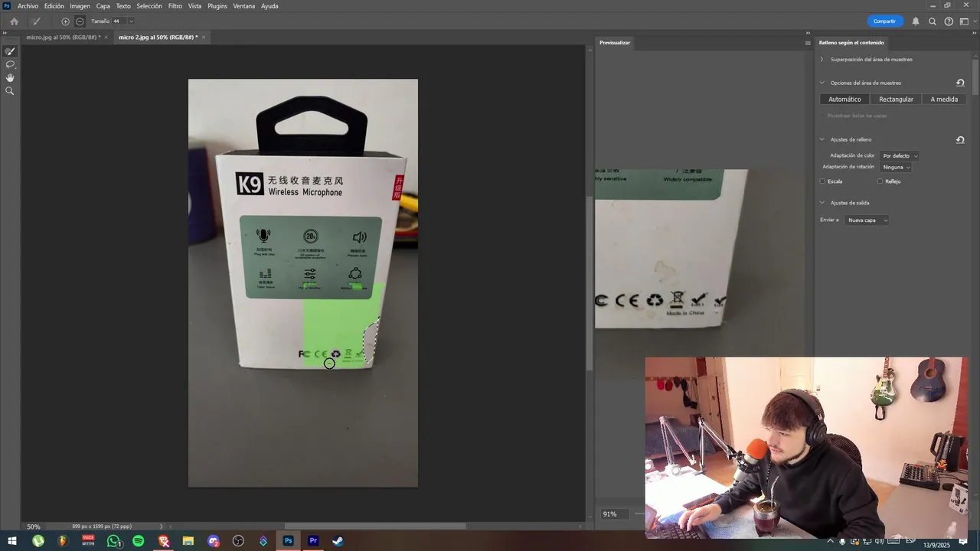
Task: Select Rectangular sampling area option
Action: [896, 99]
